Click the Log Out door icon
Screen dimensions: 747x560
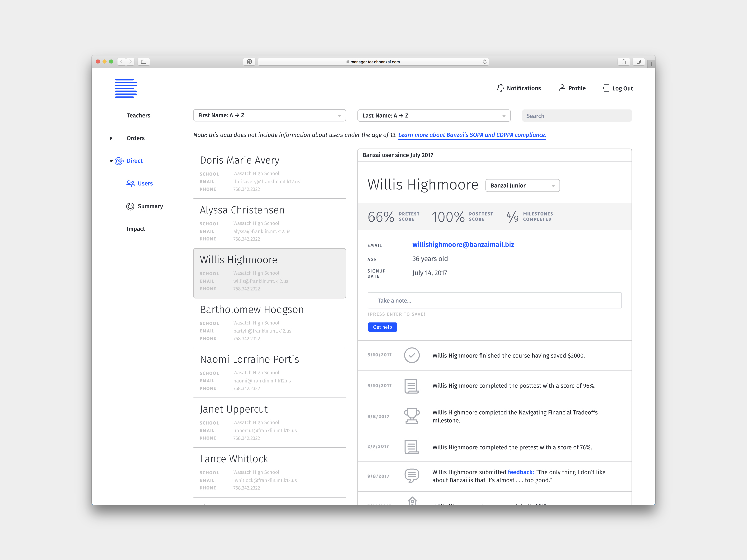pyautogui.click(x=606, y=88)
